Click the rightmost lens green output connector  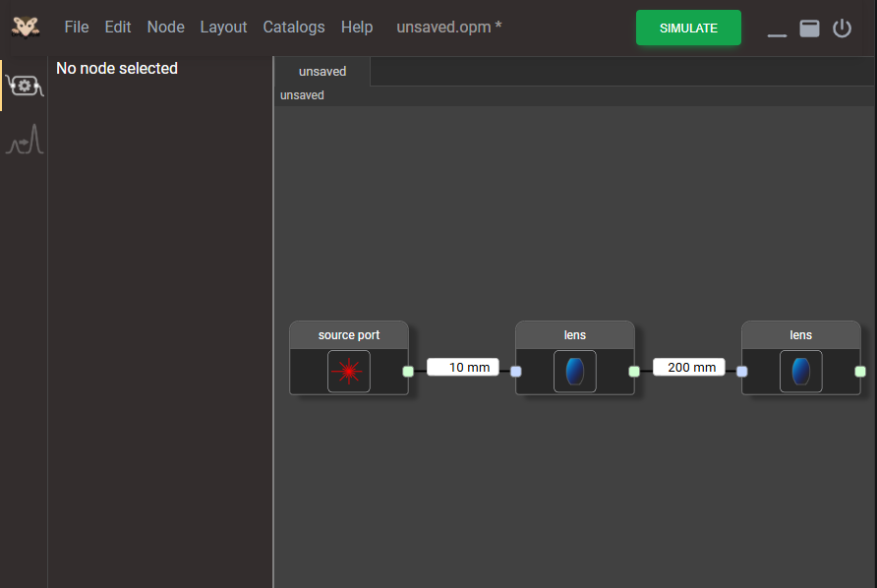pyautogui.click(x=860, y=372)
